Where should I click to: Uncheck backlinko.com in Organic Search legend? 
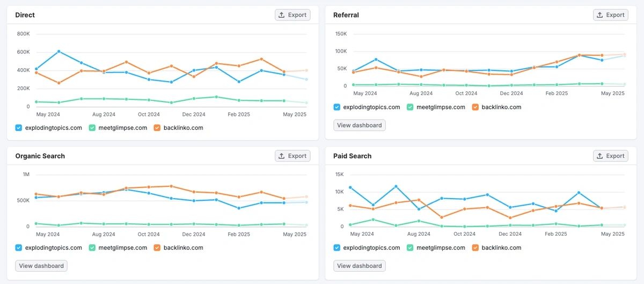[x=157, y=247]
